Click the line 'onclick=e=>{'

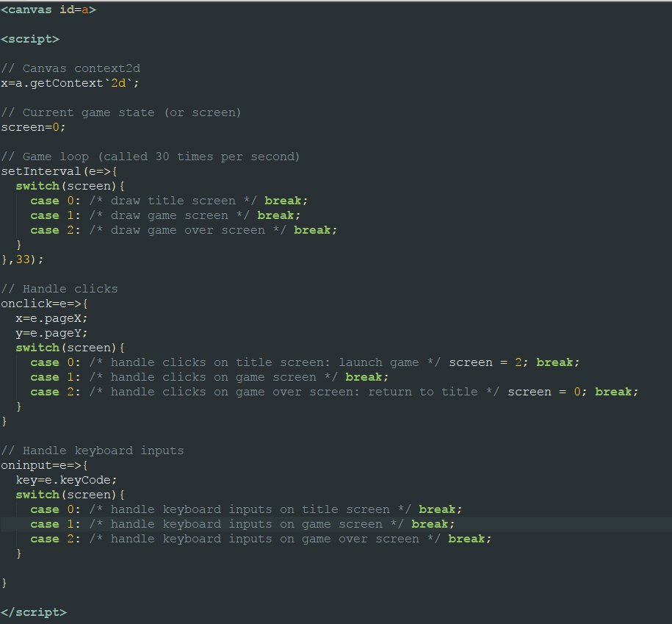(45, 304)
